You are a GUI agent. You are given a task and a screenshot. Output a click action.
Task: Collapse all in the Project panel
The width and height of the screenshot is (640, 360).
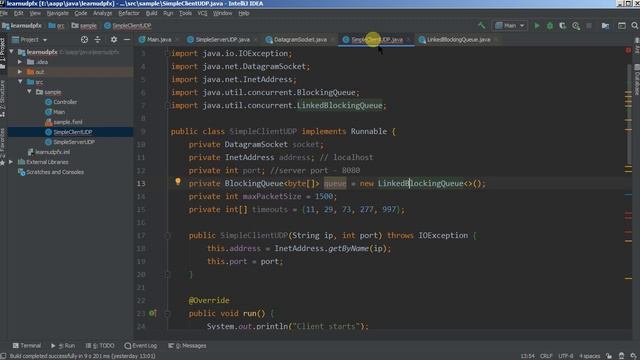98,40
